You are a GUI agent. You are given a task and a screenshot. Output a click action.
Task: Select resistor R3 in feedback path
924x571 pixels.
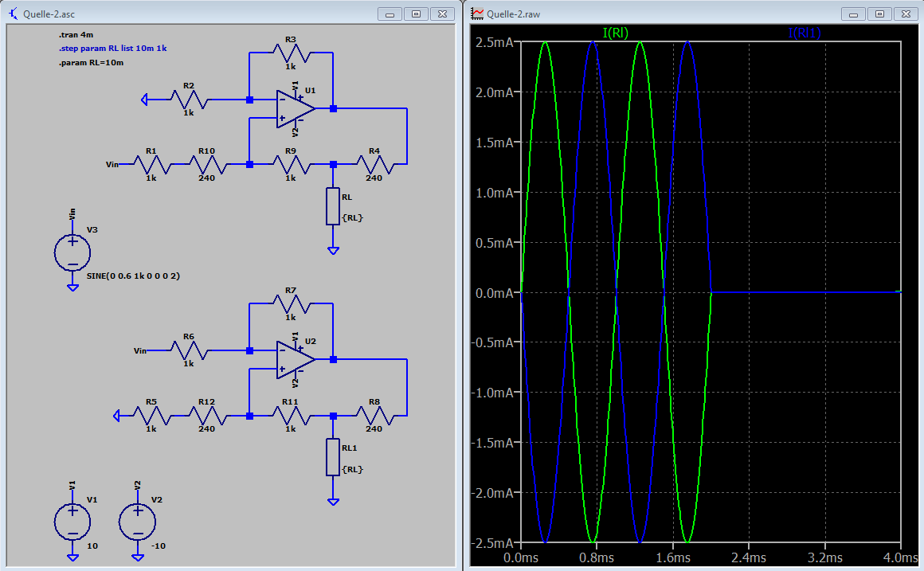(291, 53)
